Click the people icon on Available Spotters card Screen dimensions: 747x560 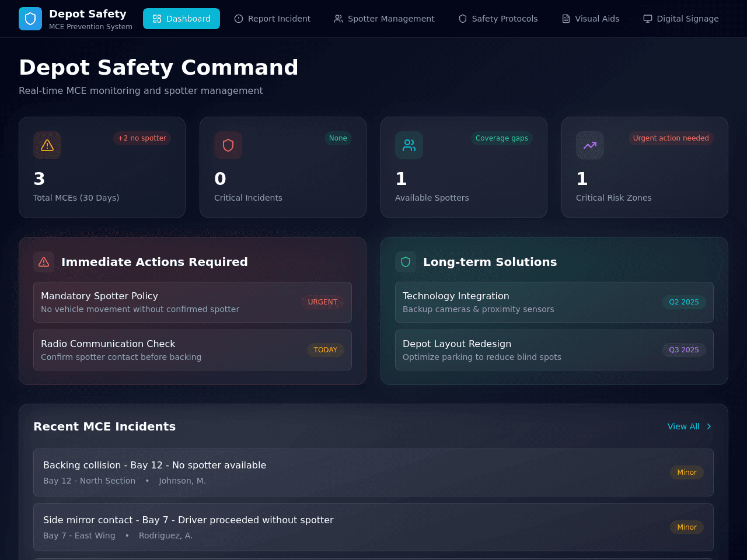409,145
